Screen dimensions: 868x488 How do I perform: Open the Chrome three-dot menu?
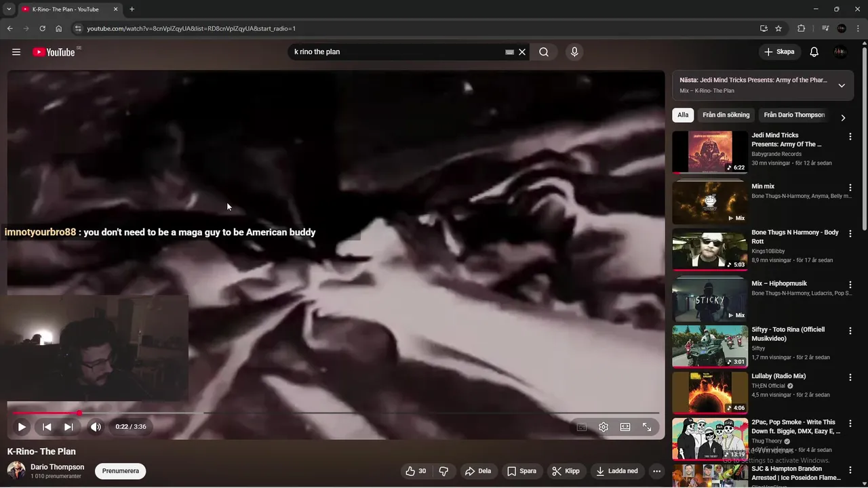(859, 28)
